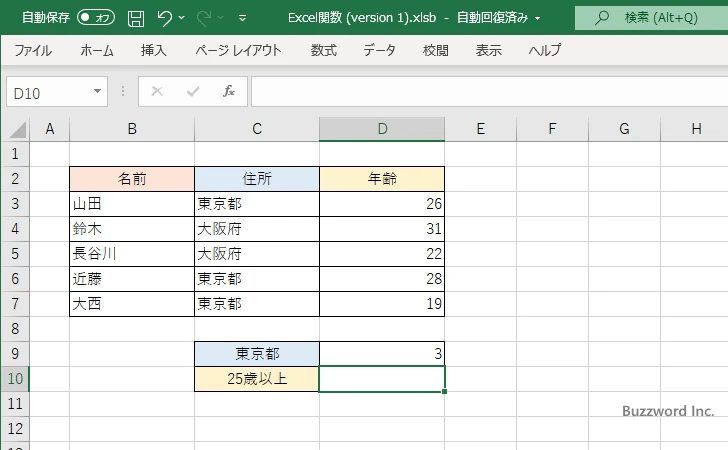Select the age cell with 31
Screen dimensions: 728x450
point(382,229)
